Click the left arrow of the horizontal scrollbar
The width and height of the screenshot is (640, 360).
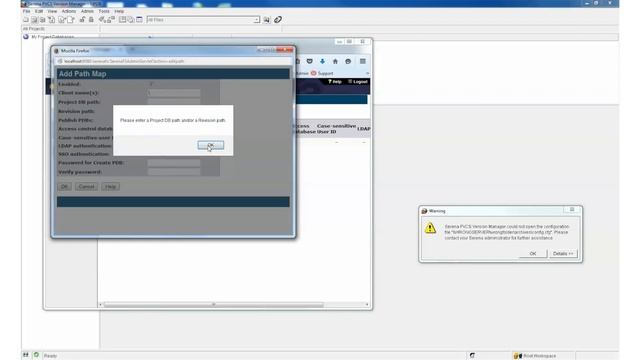click(x=100, y=304)
